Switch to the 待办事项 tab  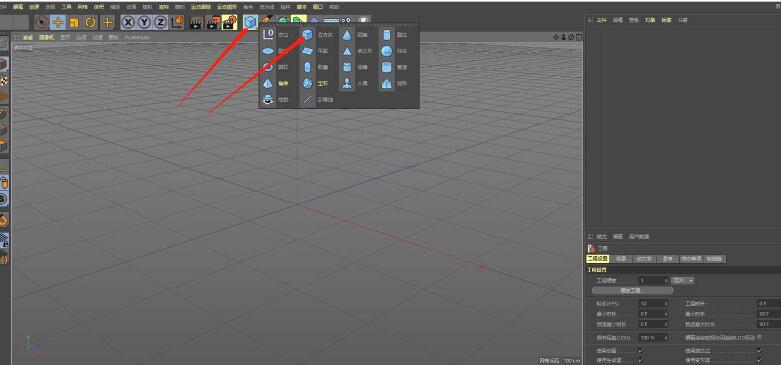tap(691, 259)
